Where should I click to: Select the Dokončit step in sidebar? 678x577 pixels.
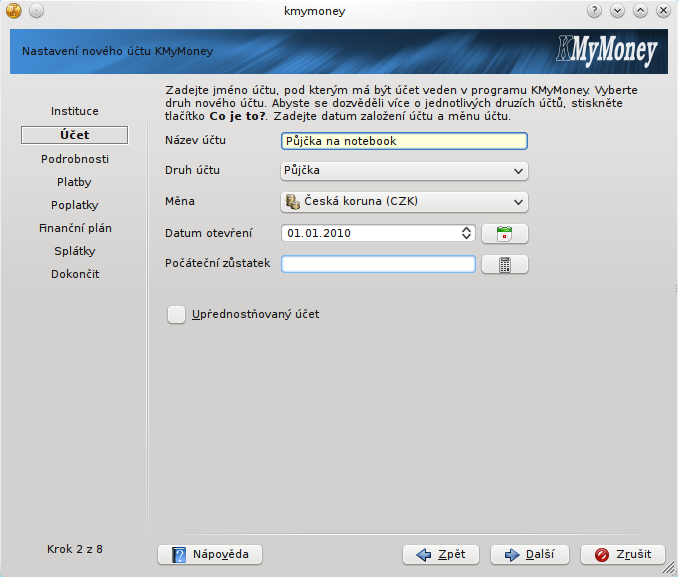click(75, 274)
